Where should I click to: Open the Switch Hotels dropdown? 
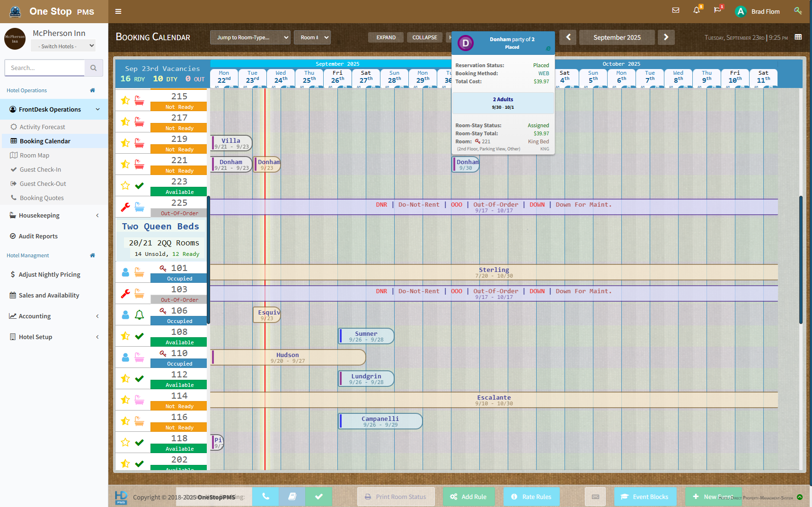click(63, 46)
